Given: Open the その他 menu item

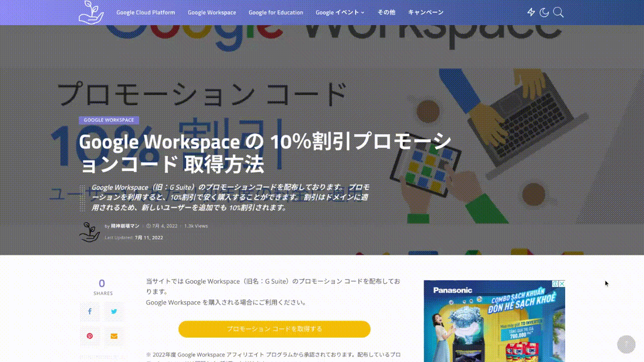Looking at the screenshot, I should [386, 13].
